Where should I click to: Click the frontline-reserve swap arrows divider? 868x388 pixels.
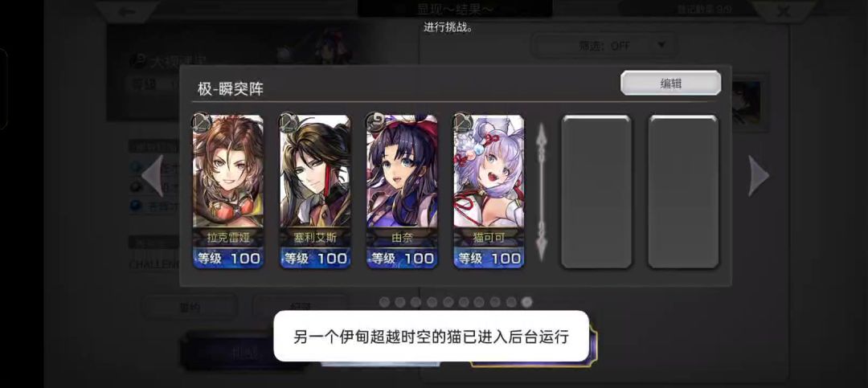point(542,191)
